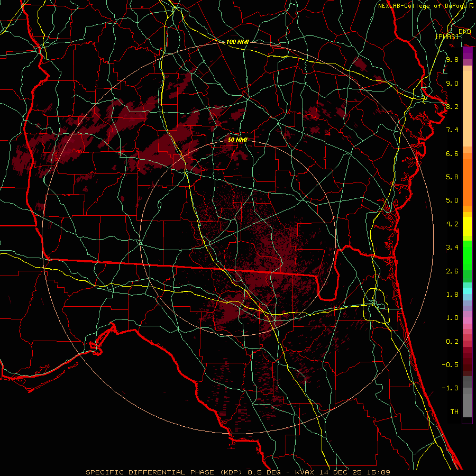476x476 pixels.
Task: Select the cyan swatch near 1.8 on scale
Action: tap(467, 290)
